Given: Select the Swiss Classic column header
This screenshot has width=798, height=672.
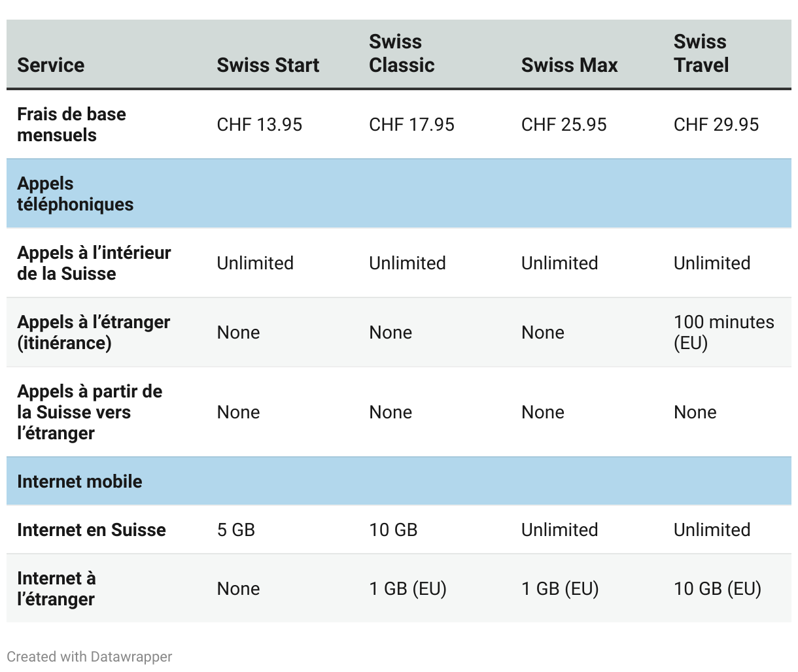Looking at the screenshot, I should 402,54.
